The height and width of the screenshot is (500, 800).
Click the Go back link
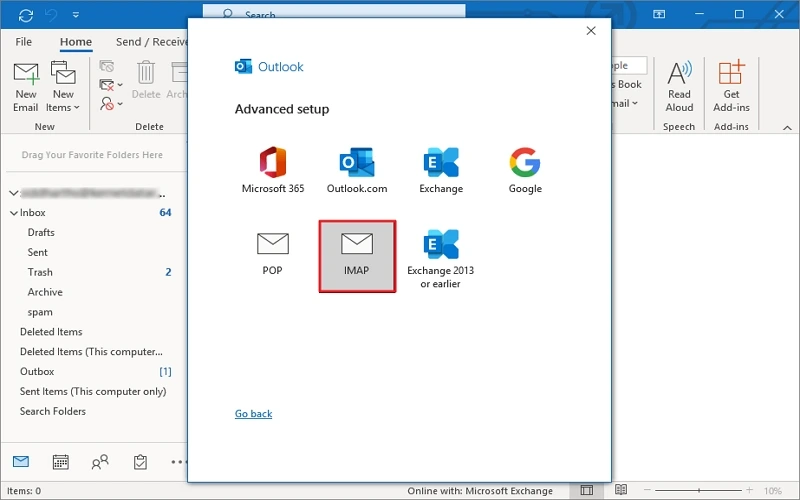point(254,413)
